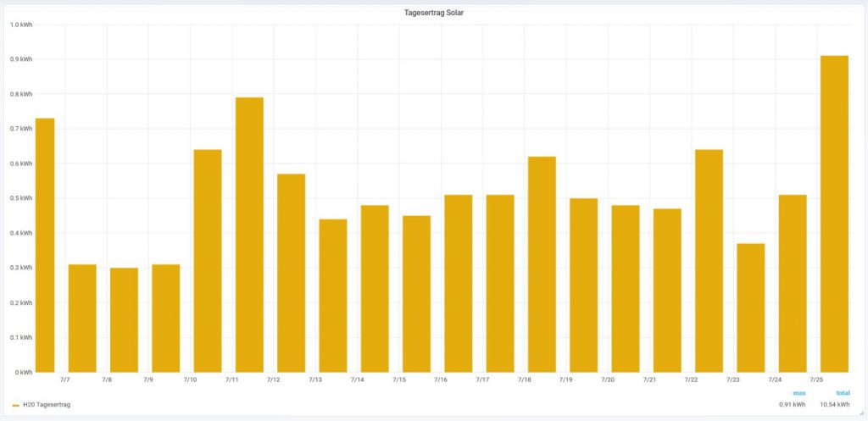
Task: Select the bar between 7/21 and 7/22 labels
Action: (x=666, y=291)
